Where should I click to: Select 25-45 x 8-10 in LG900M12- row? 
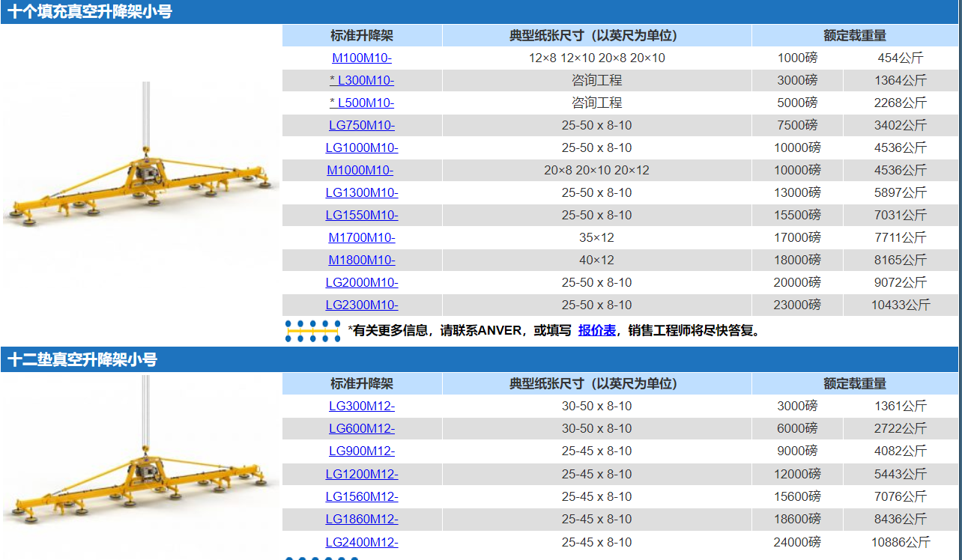[596, 451]
